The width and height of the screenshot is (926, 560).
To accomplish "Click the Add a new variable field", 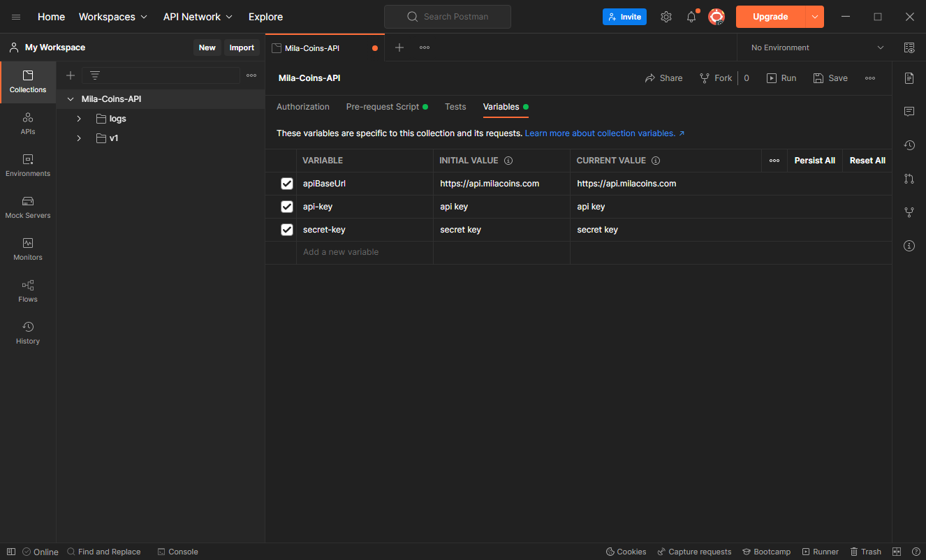I will [x=365, y=252].
